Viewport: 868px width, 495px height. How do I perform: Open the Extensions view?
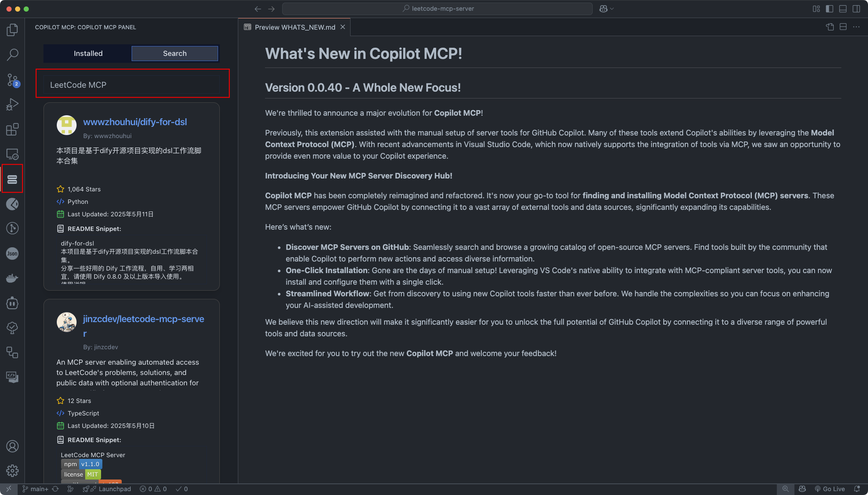tap(12, 129)
